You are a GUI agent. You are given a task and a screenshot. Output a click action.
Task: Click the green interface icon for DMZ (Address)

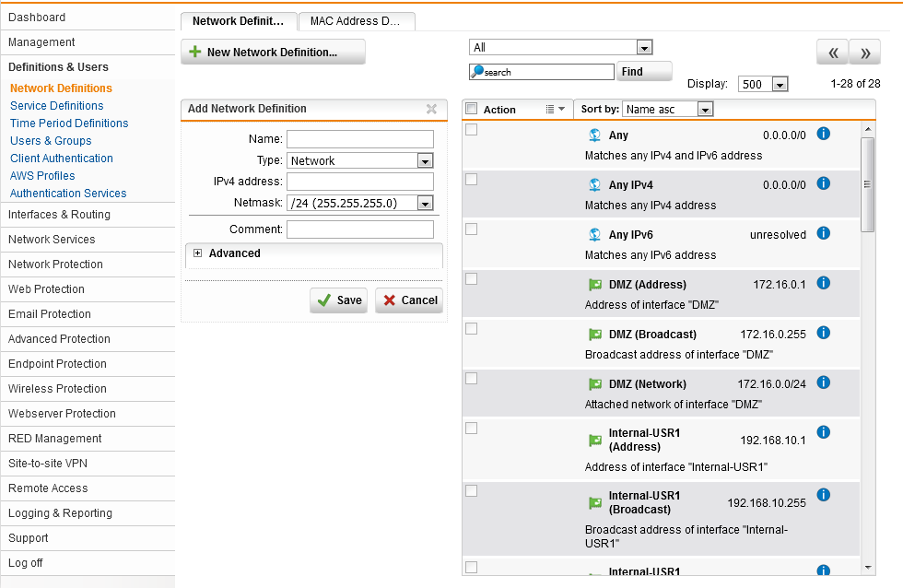click(594, 285)
